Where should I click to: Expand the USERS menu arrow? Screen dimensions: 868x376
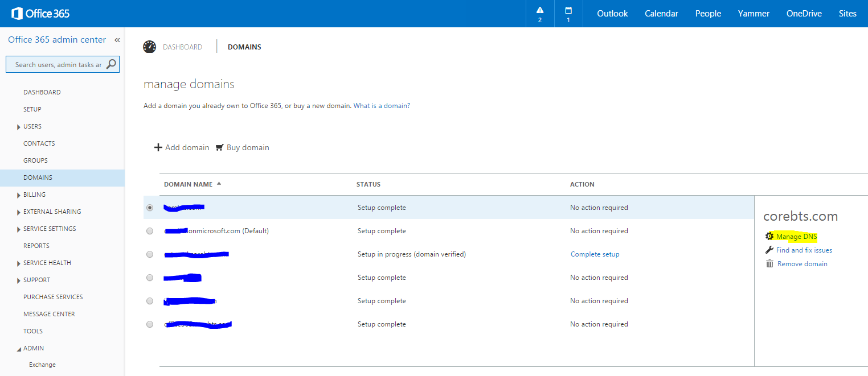click(x=19, y=127)
